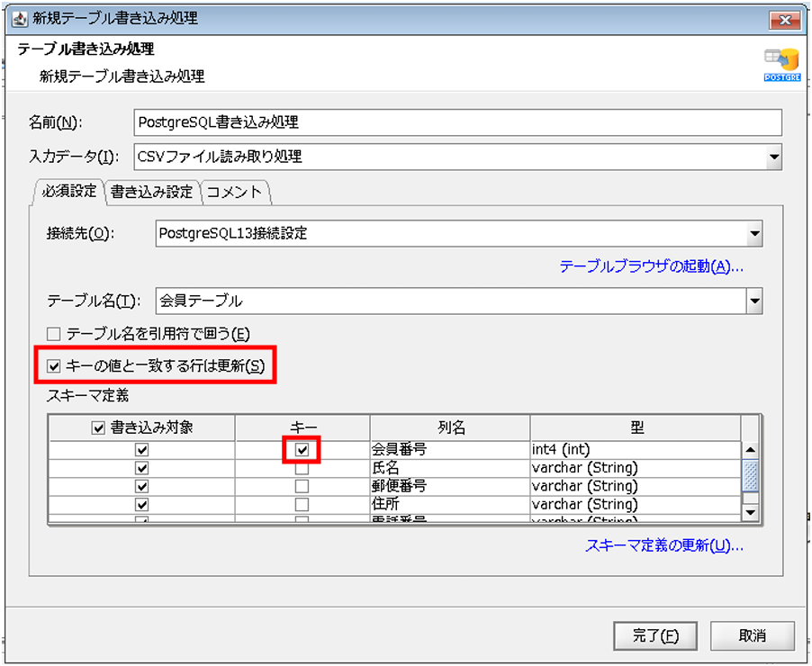Viewport: 812px width, 666px height.
Task: Toggle the 書き込み対象 header checkbox
Action: click(98, 427)
